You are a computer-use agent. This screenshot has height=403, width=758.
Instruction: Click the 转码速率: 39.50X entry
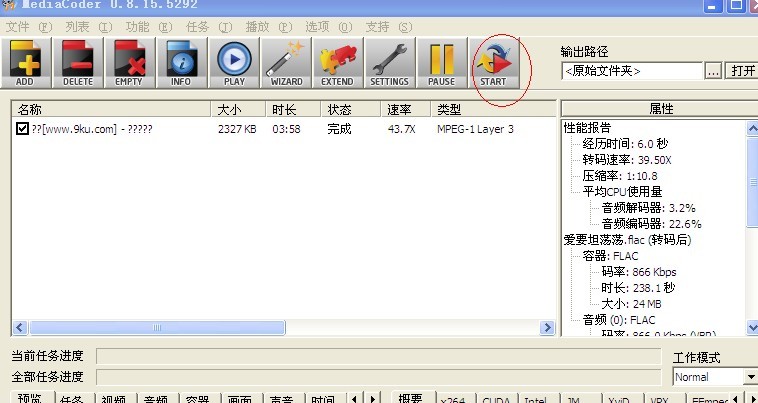point(627,160)
